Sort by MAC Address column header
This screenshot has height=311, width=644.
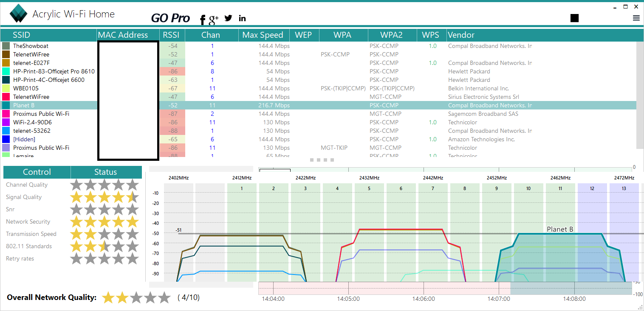pyautogui.click(x=128, y=35)
